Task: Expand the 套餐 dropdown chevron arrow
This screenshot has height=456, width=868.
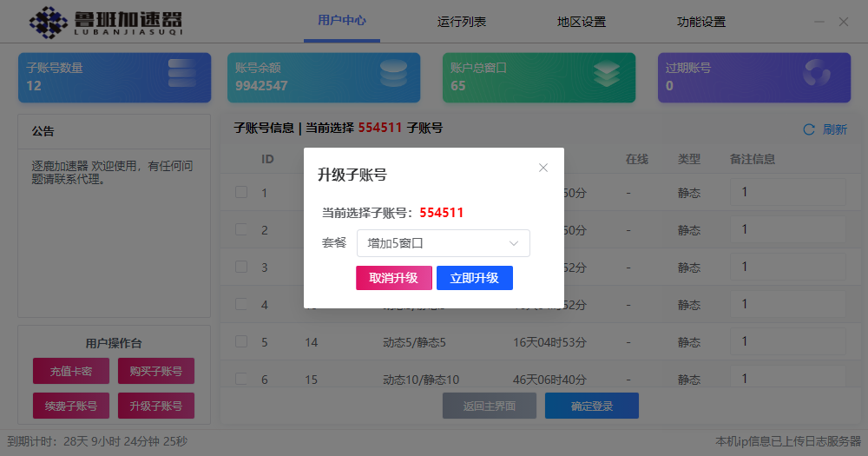Action: 514,243
